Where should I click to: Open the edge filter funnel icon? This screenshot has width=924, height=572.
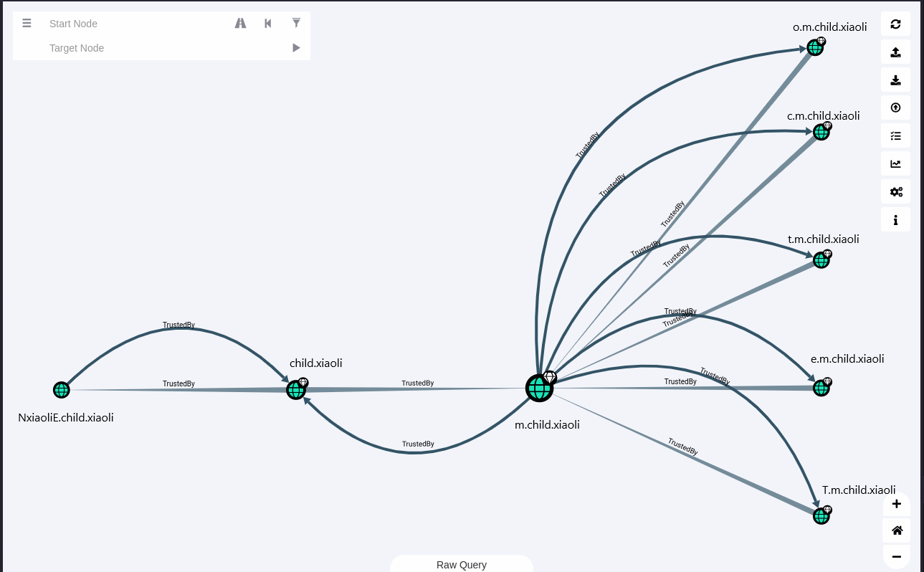(x=296, y=23)
